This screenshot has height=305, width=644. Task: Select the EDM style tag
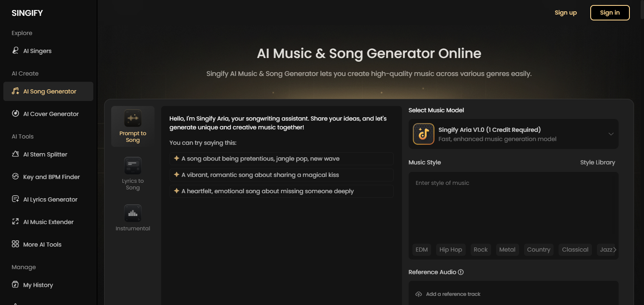click(422, 249)
